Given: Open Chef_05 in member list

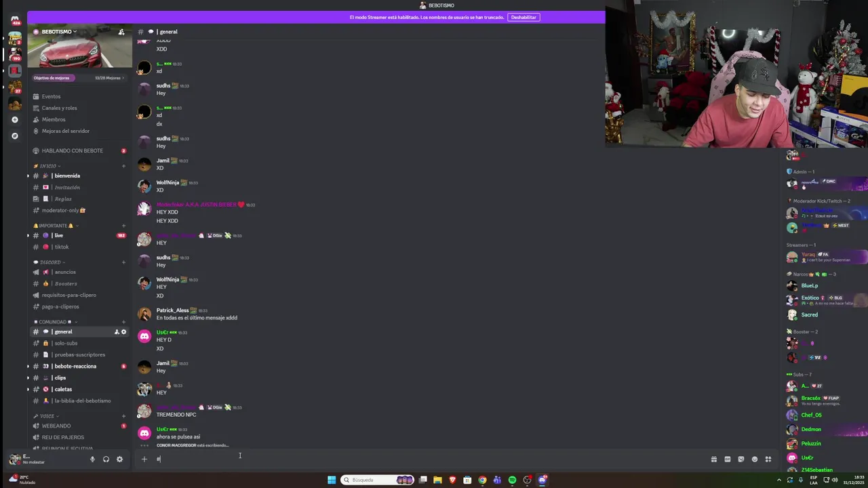Looking at the screenshot, I should tap(811, 415).
